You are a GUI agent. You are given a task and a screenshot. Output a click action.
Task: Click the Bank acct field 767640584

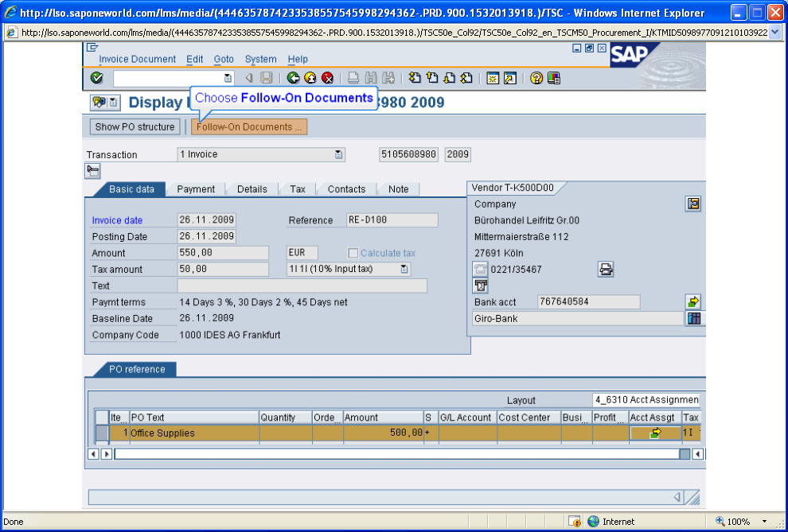pos(588,301)
